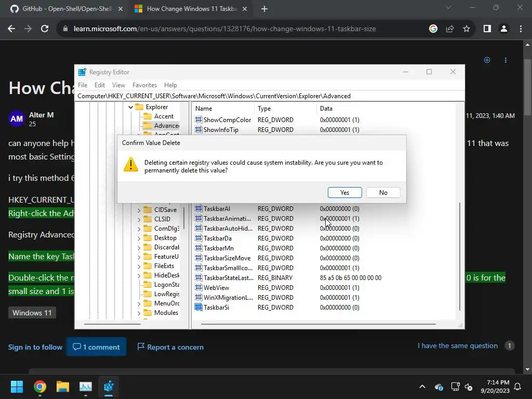Sort by the Type column header
Screen dimensions: 532x399
pyautogui.click(x=285, y=109)
